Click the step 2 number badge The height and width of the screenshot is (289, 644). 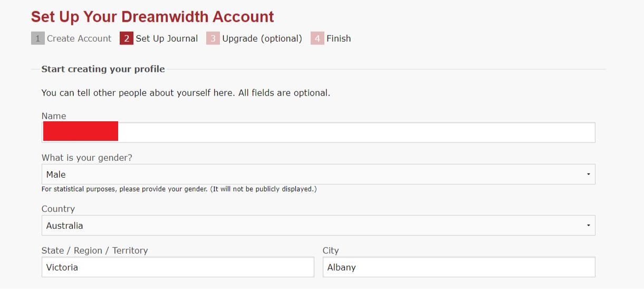(127, 38)
